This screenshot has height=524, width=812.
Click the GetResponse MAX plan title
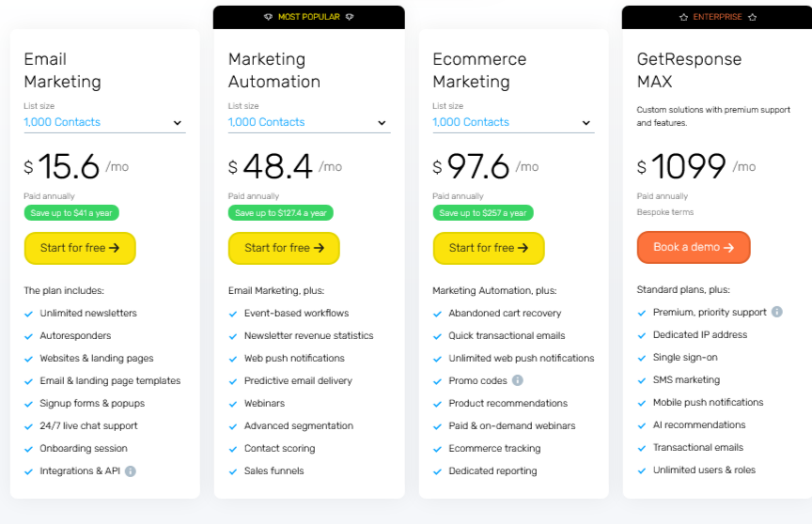coord(689,70)
